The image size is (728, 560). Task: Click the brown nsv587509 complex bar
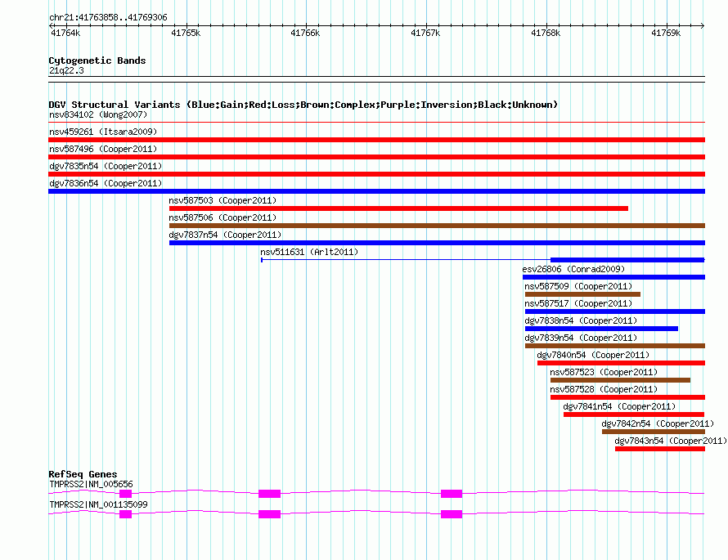(x=582, y=294)
